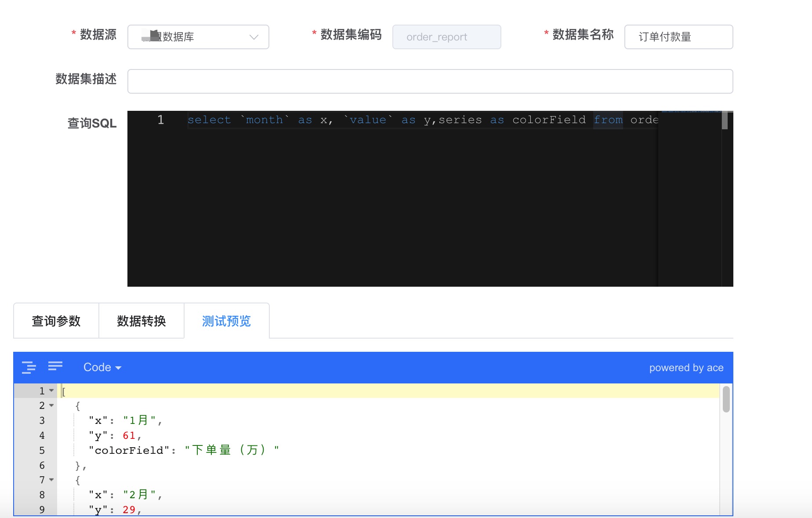Click the JSON preview vertical scrollbar

pyautogui.click(x=726, y=399)
